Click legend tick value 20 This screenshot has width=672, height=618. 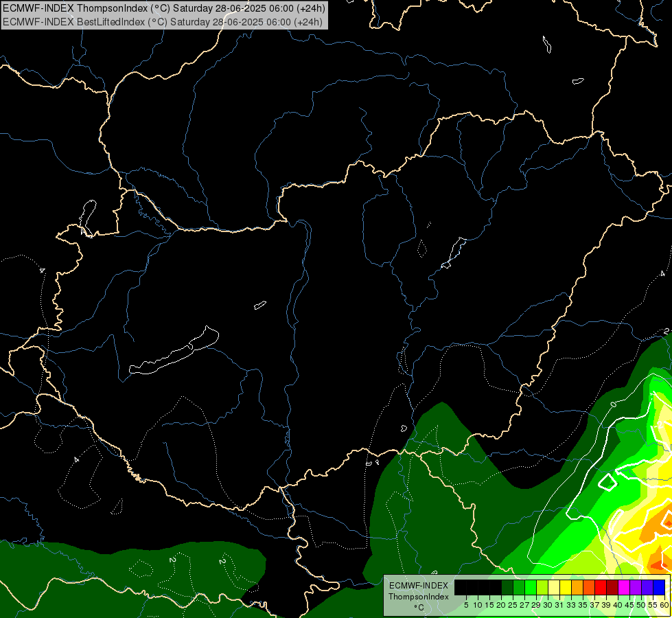pos(502,605)
